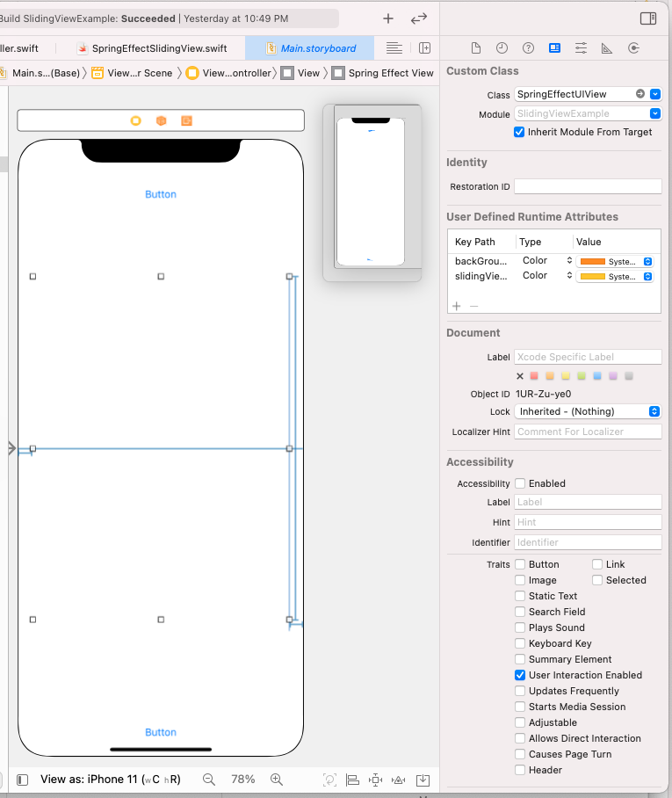Uncheck User Interaction Enabled checkbox
The width and height of the screenshot is (672, 798).
coord(520,675)
